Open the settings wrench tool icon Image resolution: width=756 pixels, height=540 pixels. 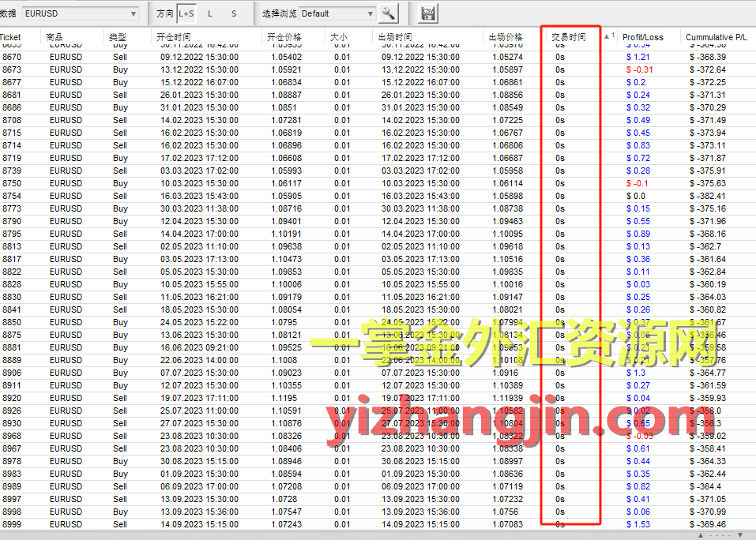(x=389, y=13)
